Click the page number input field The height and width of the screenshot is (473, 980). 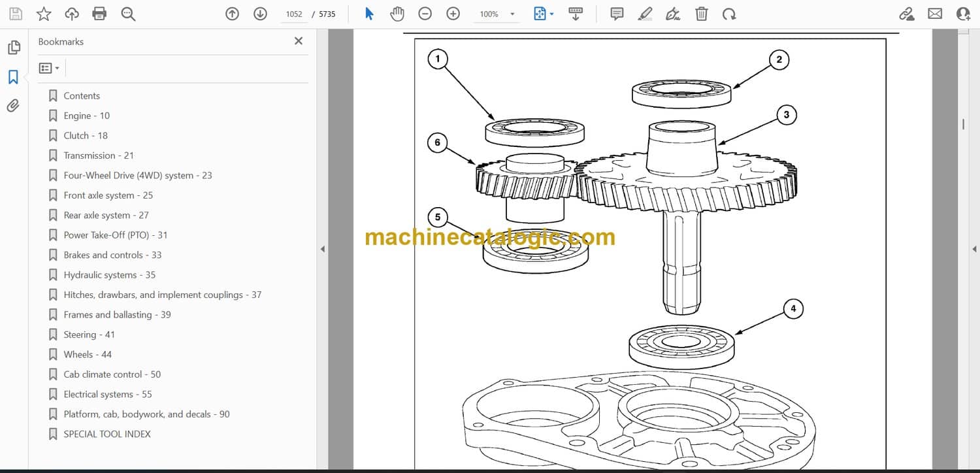294,14
